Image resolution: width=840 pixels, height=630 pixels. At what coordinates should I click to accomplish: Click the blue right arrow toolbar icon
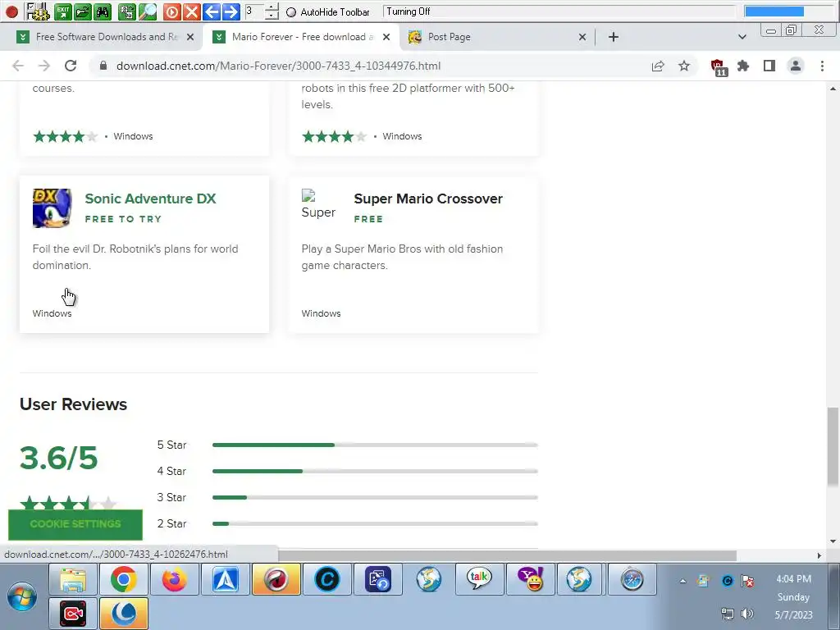pyautogui.click(x=231, y=11)
